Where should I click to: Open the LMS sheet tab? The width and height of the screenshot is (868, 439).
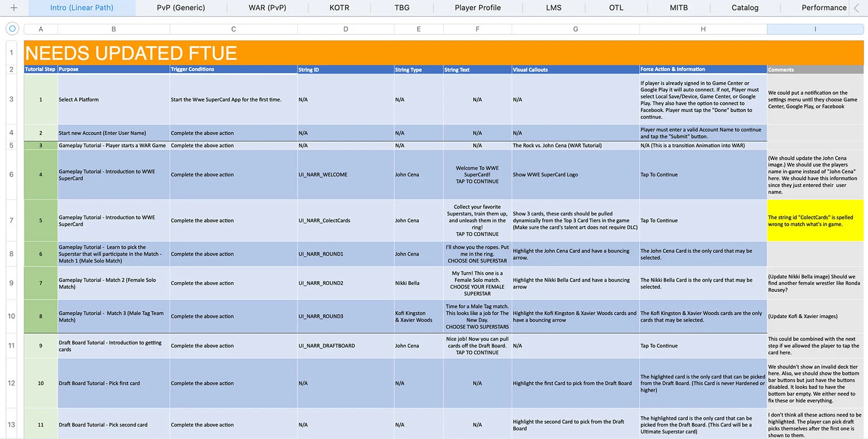pos(553,8)
